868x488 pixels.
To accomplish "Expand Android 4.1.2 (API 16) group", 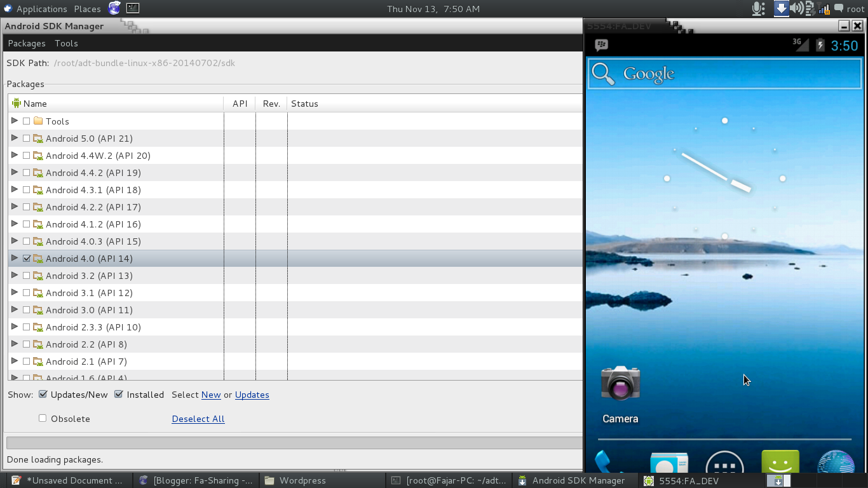I will (15, 223).
